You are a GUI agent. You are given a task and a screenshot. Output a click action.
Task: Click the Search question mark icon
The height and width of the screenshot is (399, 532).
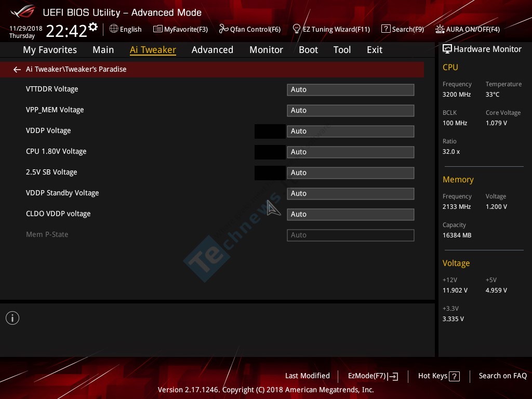tap(386, 29)
